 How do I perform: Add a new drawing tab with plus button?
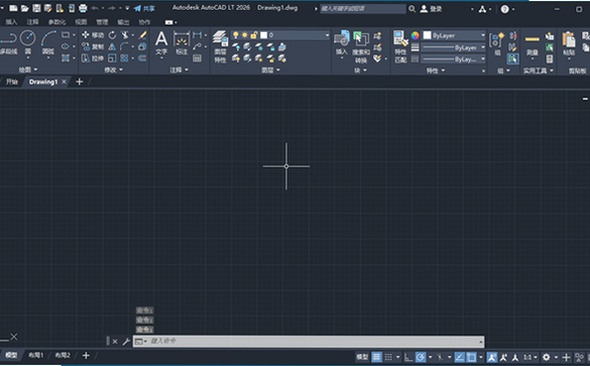pos(79,82)
